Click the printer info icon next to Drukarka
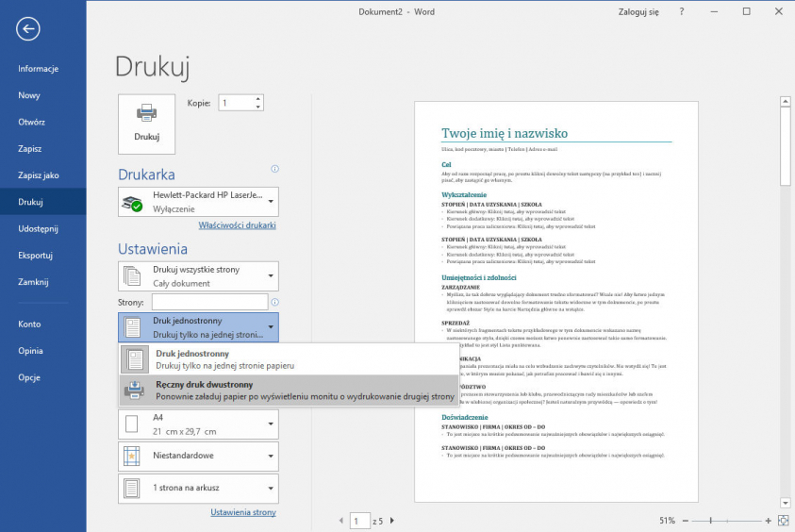The width and height of the screenshot is (795, 532). 274,169
